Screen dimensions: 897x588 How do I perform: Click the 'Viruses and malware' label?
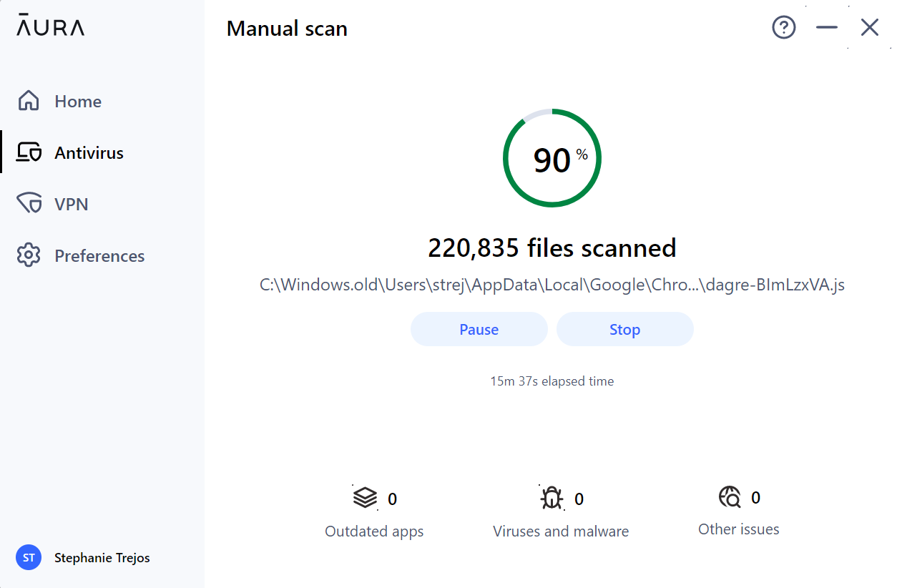pos(561,531)
